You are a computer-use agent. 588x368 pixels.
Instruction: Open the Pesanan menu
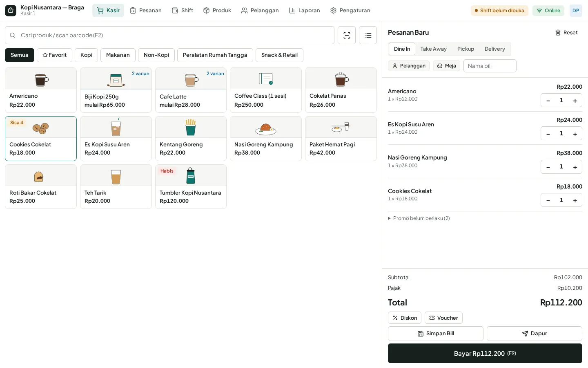tap(146, 11)
